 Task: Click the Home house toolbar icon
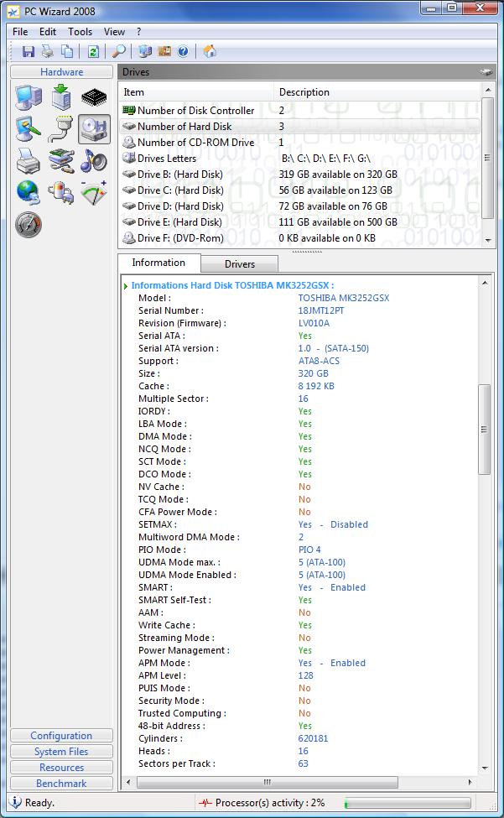click(210, 51)
